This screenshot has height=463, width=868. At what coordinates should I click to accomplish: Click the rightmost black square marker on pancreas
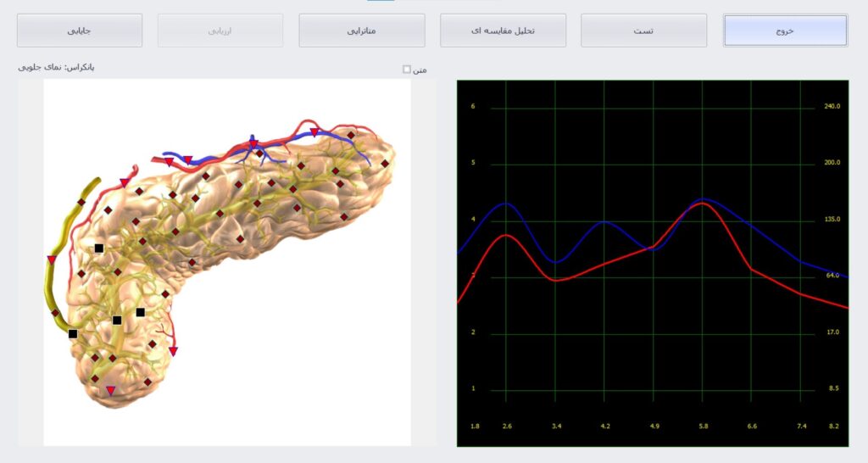(141, 312)
